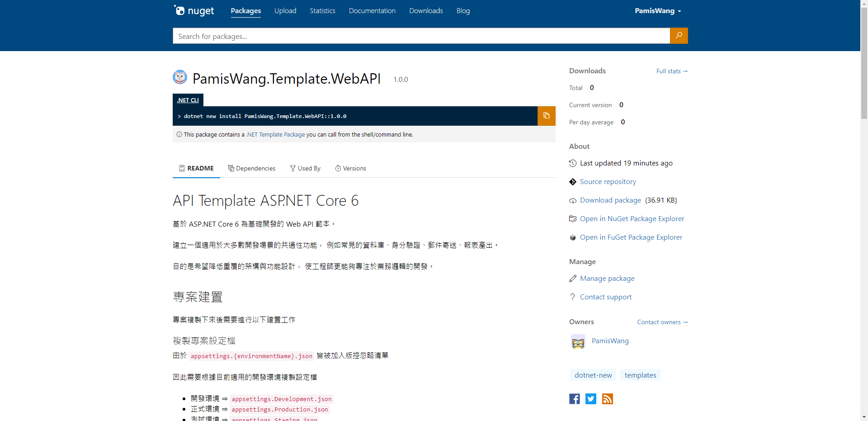Screen dimensions: 868x421
Task: Show the Versions tab
Action: point(351,168)
